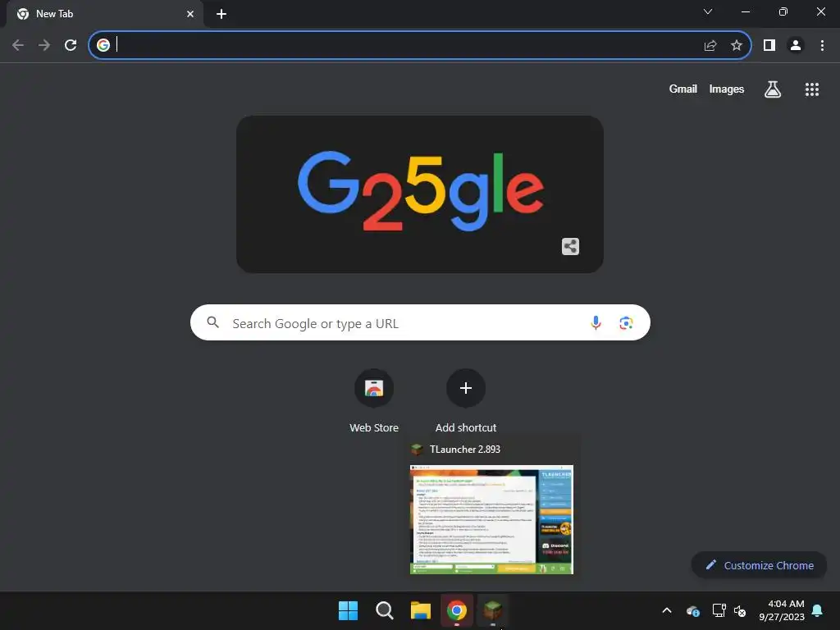Search by image with Google Lens
The image size is (840, 630).
pos(626,322)
